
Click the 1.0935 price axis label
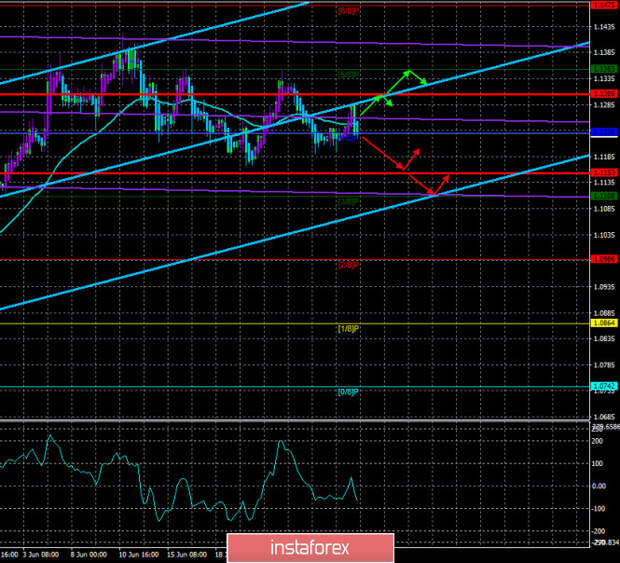tap(605, 287)
